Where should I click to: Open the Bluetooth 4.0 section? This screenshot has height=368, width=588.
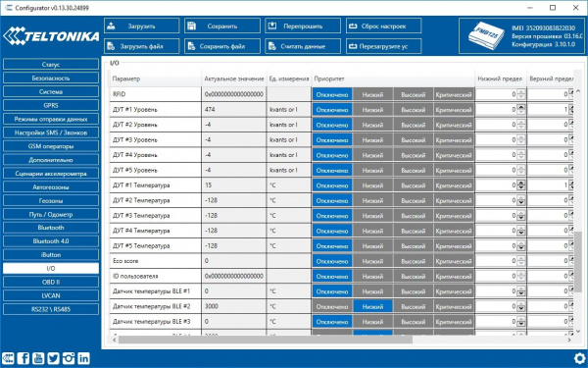click(x=51, y=241)
